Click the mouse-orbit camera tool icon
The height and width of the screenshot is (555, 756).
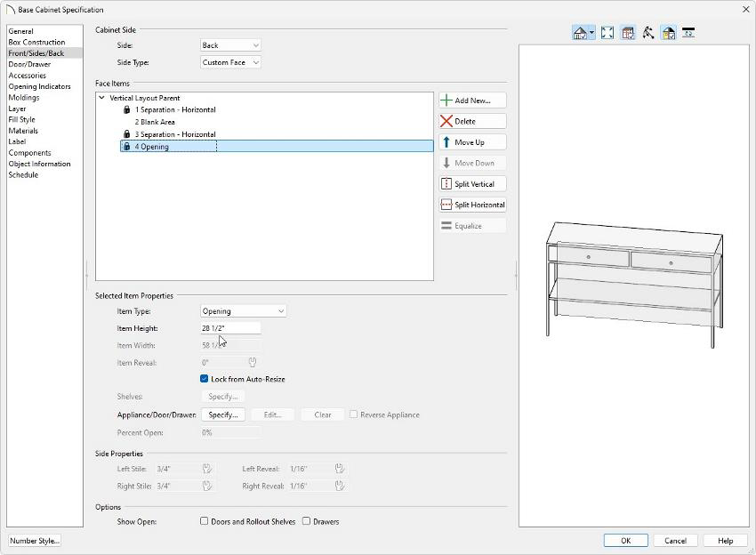coord(648,33)
